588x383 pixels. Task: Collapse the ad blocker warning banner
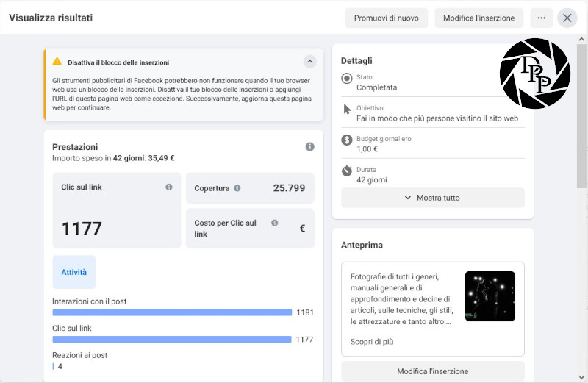point(310,62)
